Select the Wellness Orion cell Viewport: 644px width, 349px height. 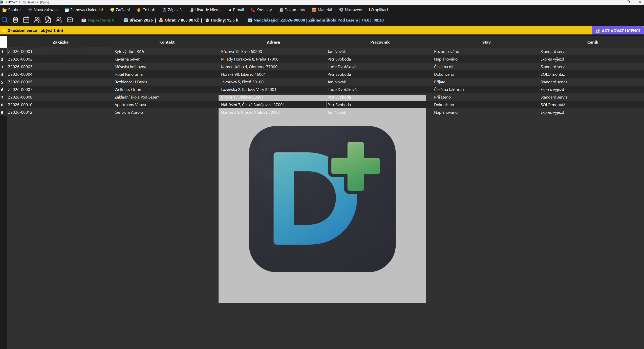[167, 89]
